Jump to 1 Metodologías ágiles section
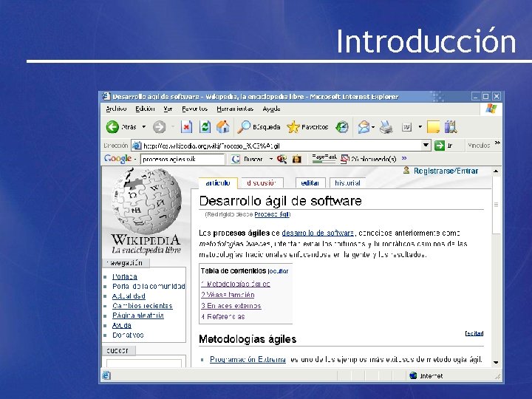The height and width of the screenshot is (399, 532). (x=236, y=284)
